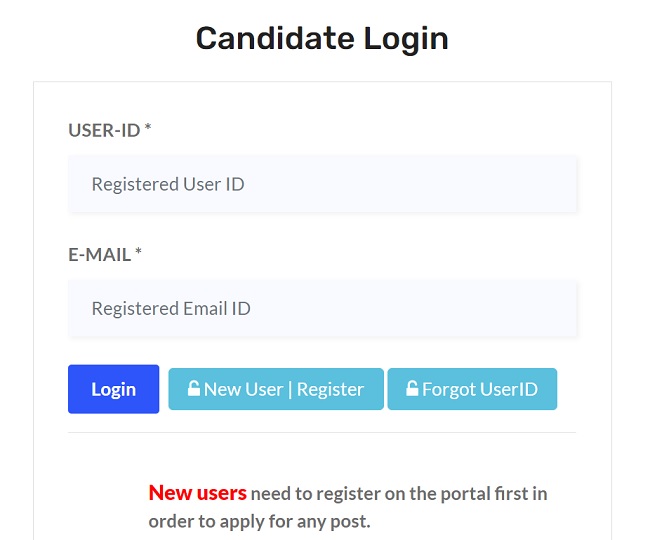Click "order to apply for any post" line
650x540 pixels.
pos(259,521)
